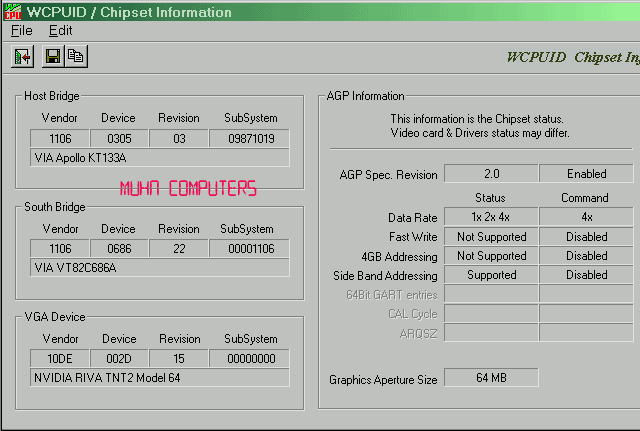Select Host Bridge subsystem 09871019

(x=249, y=139)
